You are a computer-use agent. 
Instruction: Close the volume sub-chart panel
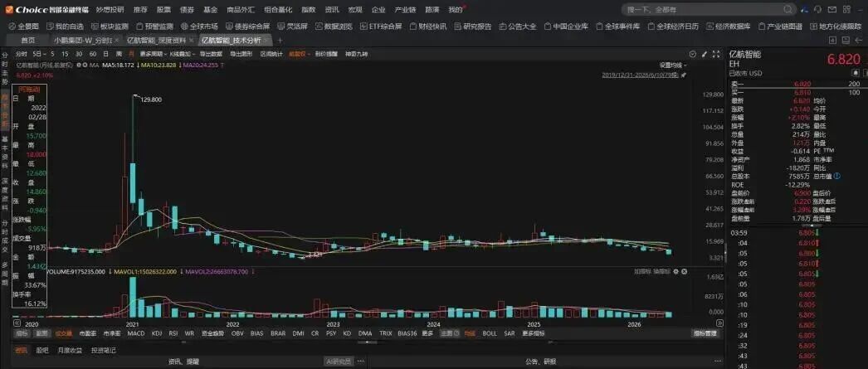click(x=685, y=272)
